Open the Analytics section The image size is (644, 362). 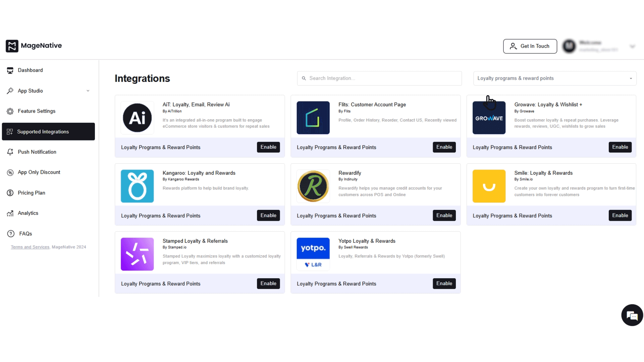[x=28, y=213]
